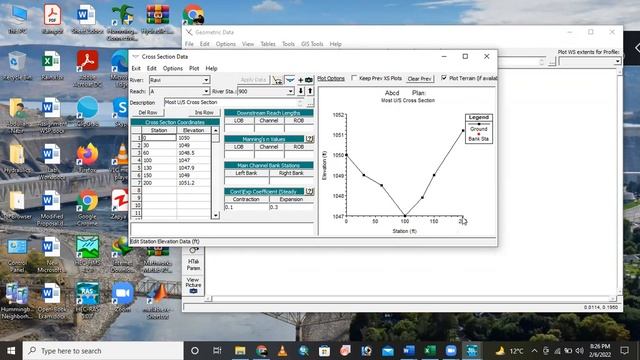This screenshot has height=360, width=640.
Task: Move to next downstream river station arrow
Action: 301,91
